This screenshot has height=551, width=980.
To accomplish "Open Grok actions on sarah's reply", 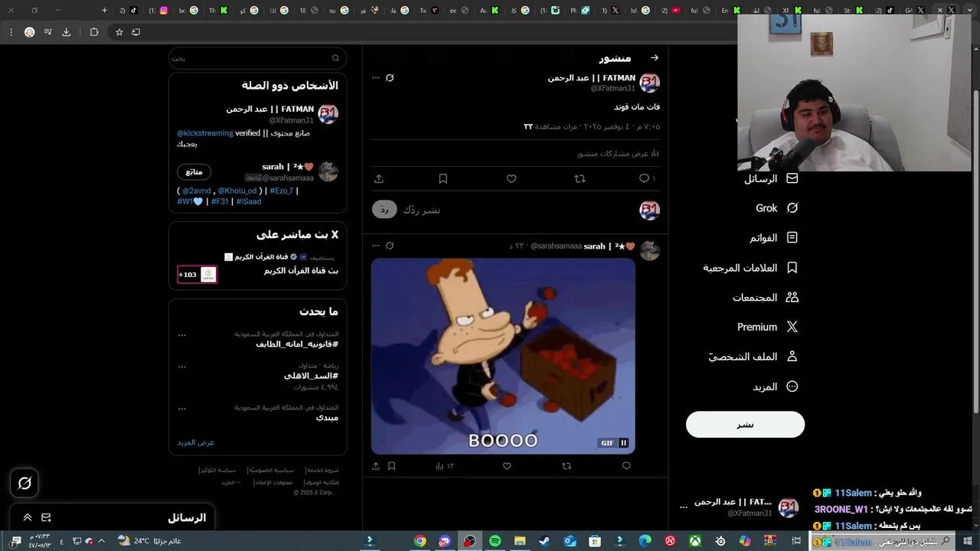I will point(390,246).
